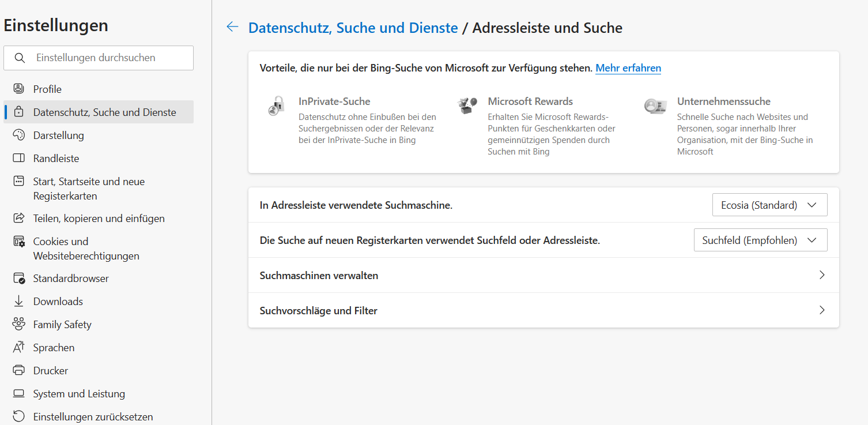
Task: Click the Sprachen language icon
Action: click(19, 347)
